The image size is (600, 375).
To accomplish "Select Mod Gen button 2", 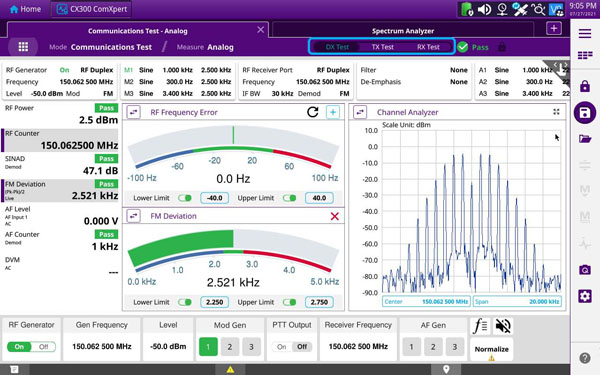I will 230,347.
